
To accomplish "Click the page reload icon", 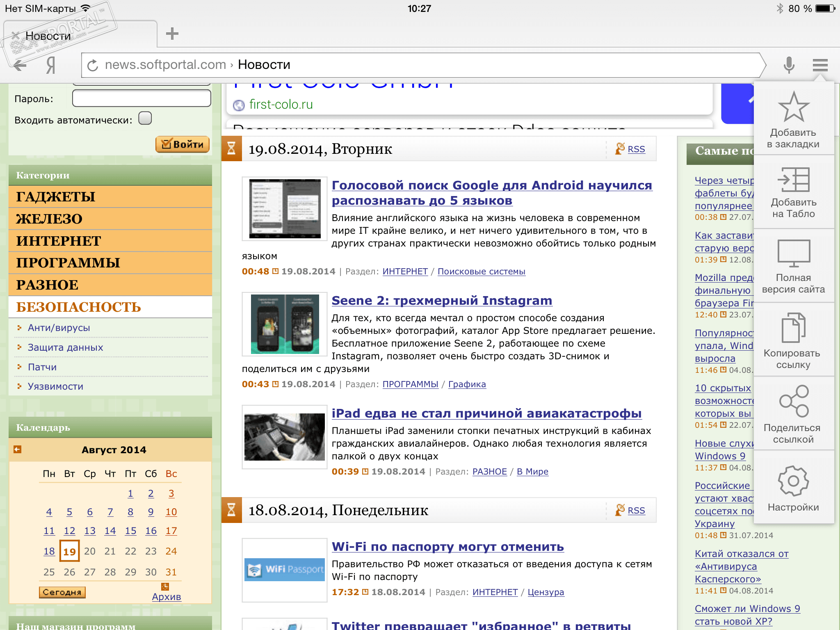I will click(x=93, y=65).
